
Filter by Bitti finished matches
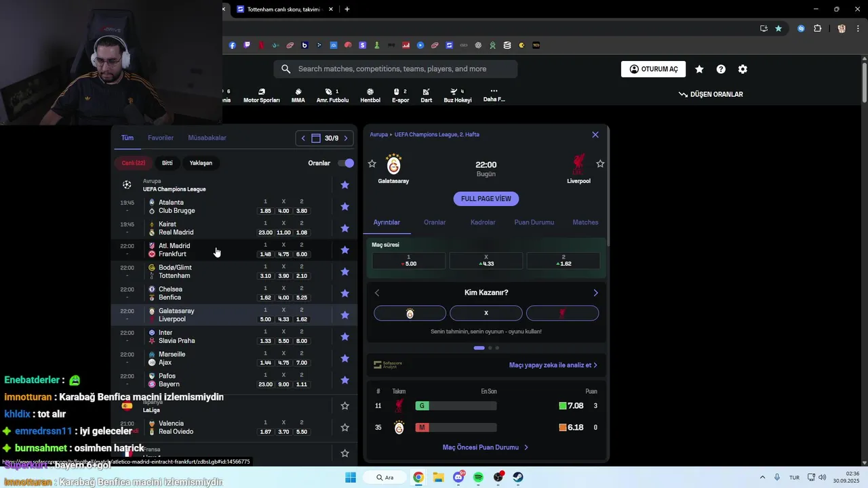(x=167, y=163)
